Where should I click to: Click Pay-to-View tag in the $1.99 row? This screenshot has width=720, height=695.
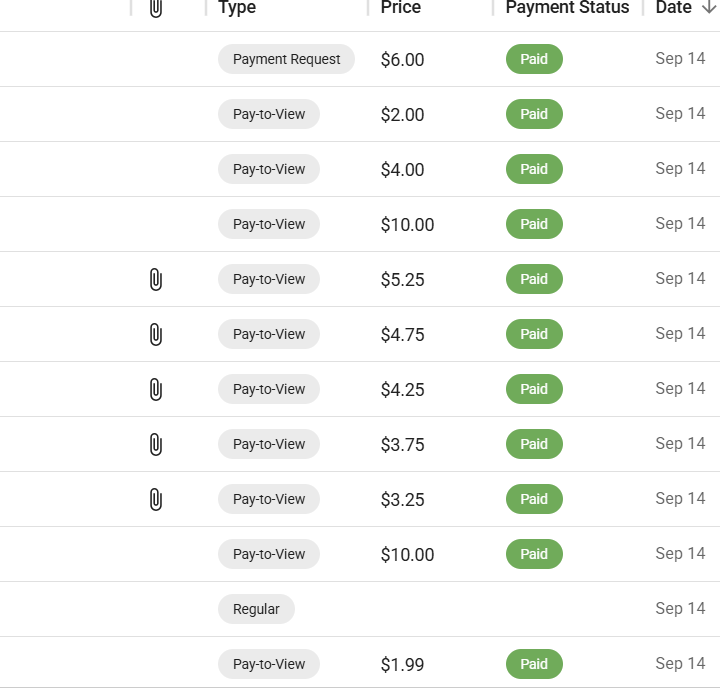coord(269,664)
